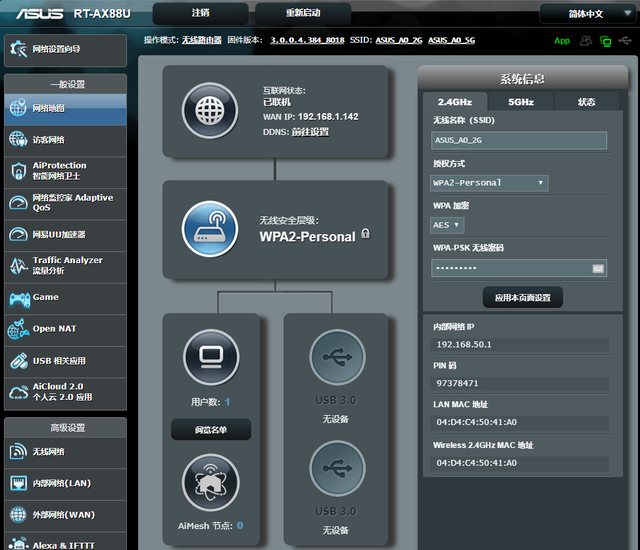Image resolution: width=640 pixels, height=550 pixels.
Task: Click the green network clients status icon
Action: [606, 41]
